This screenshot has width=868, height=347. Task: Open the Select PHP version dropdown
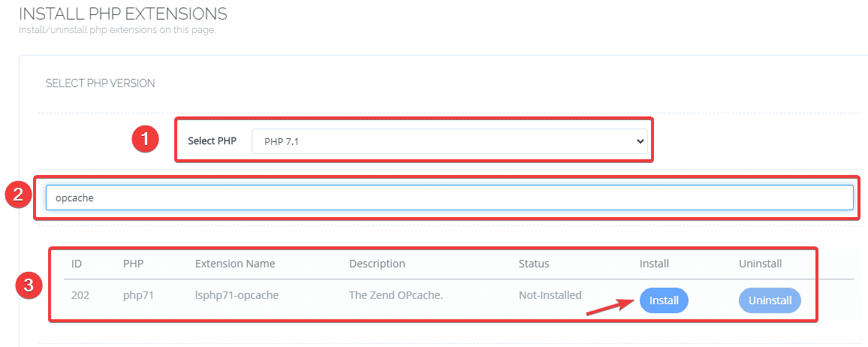click(449, 141)
